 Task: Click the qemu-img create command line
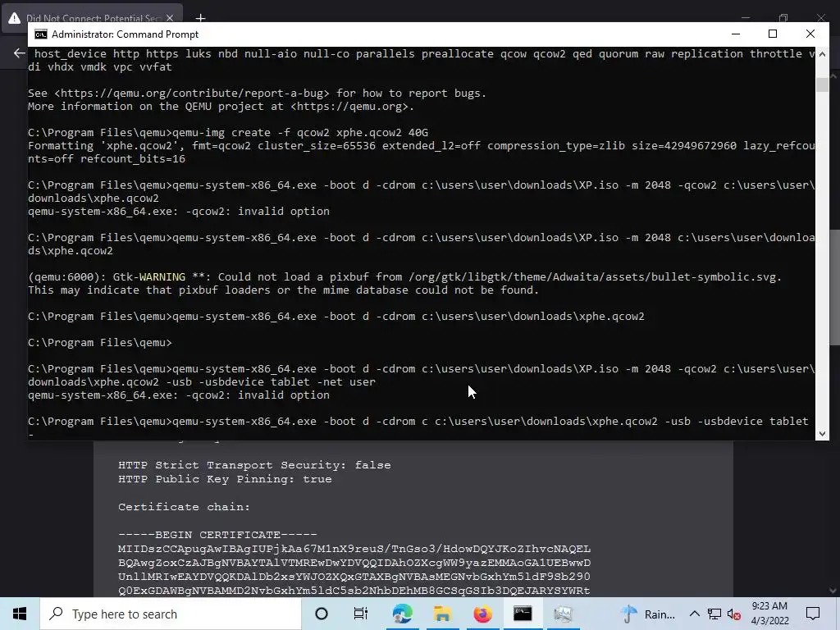pyautogui.click(x=228, y=132)
